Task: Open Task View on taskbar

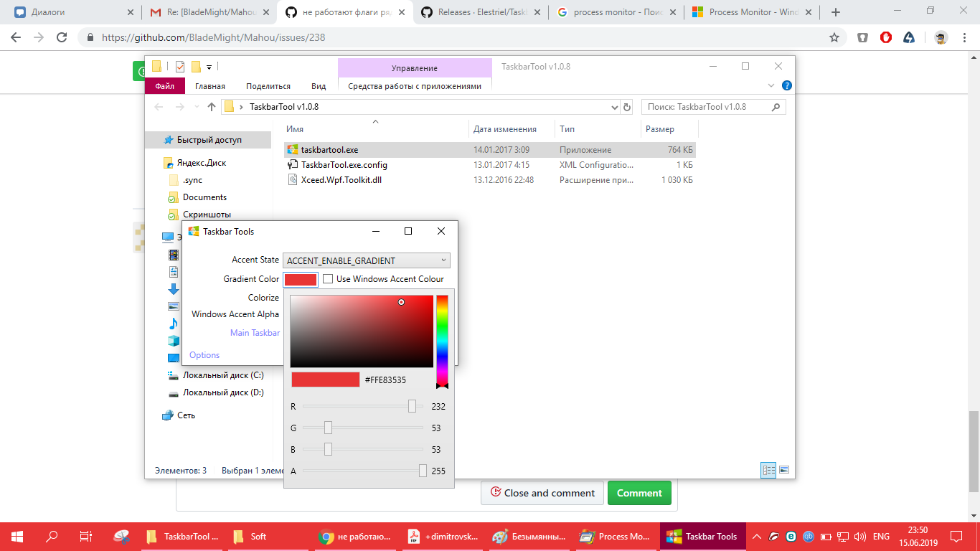Action: click(86, 536)
